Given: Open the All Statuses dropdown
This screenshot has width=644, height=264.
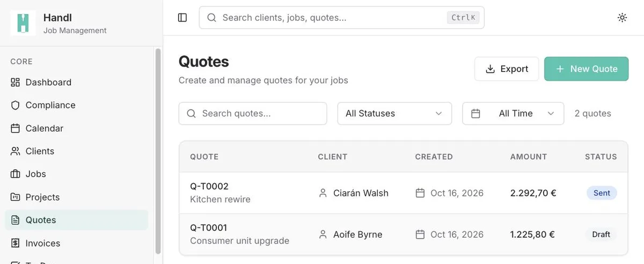Looking at the screenshot, I should point(394,114).
